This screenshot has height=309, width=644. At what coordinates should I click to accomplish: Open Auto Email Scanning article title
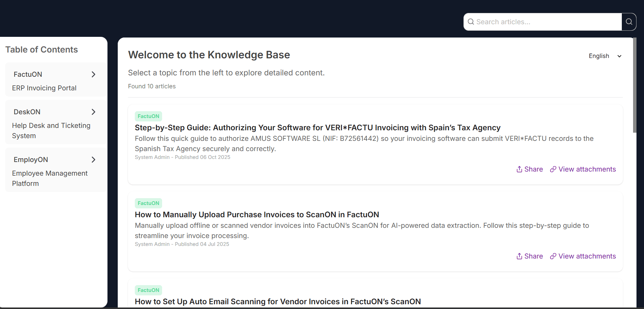(x=277, y=301)
